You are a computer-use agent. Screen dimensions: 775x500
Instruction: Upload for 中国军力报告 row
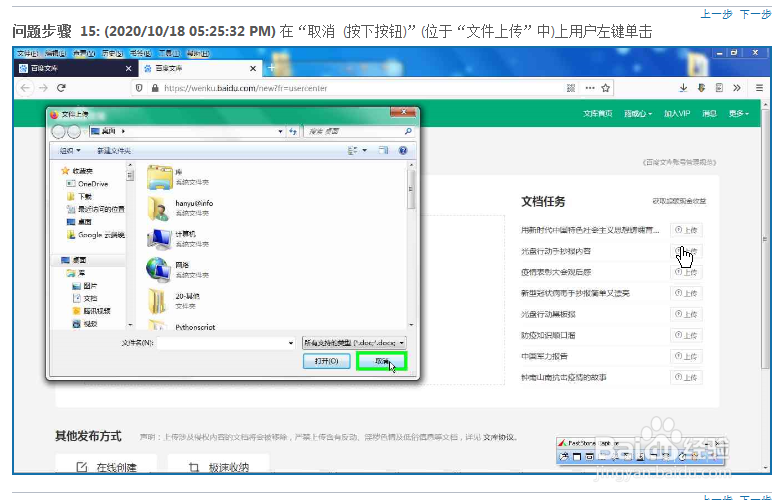[x=686, y=356]
